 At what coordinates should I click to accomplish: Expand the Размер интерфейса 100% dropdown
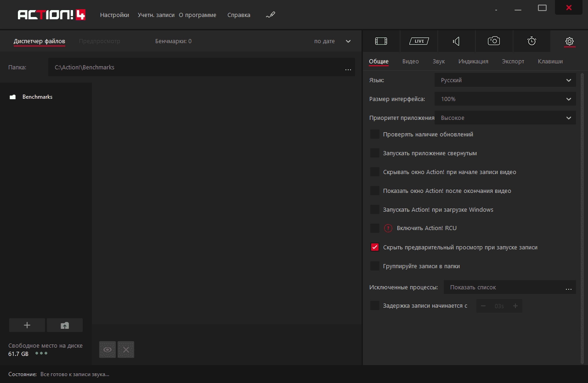pyautogui.click(x=505, y=99)
